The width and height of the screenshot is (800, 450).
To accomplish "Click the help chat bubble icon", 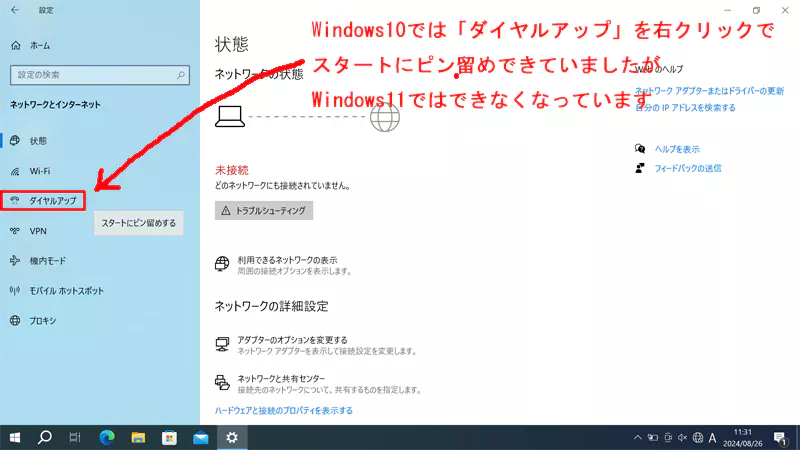I will (x=640, y=149).
